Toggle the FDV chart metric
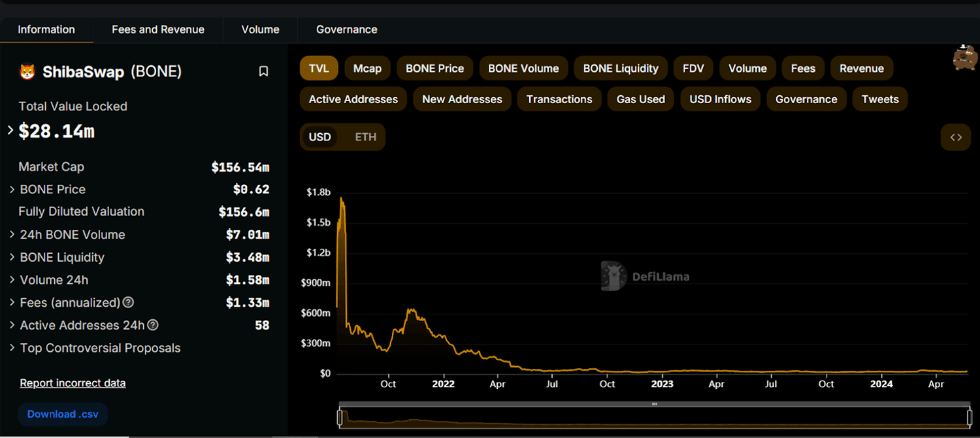Viewport: 980px width, 438px height. pos(693,69)
